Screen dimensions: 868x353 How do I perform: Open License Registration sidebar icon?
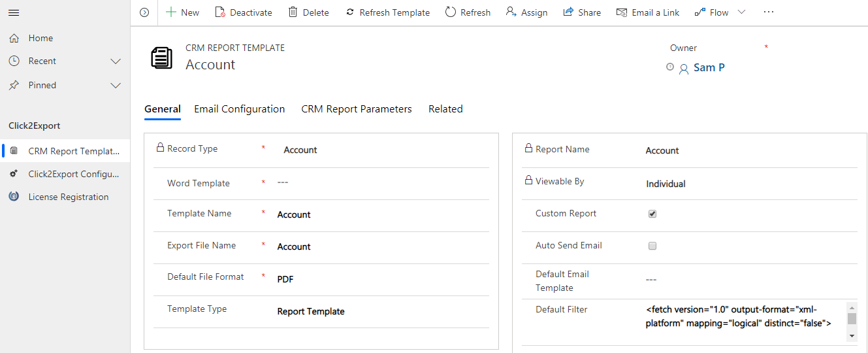tap(14, 197)
